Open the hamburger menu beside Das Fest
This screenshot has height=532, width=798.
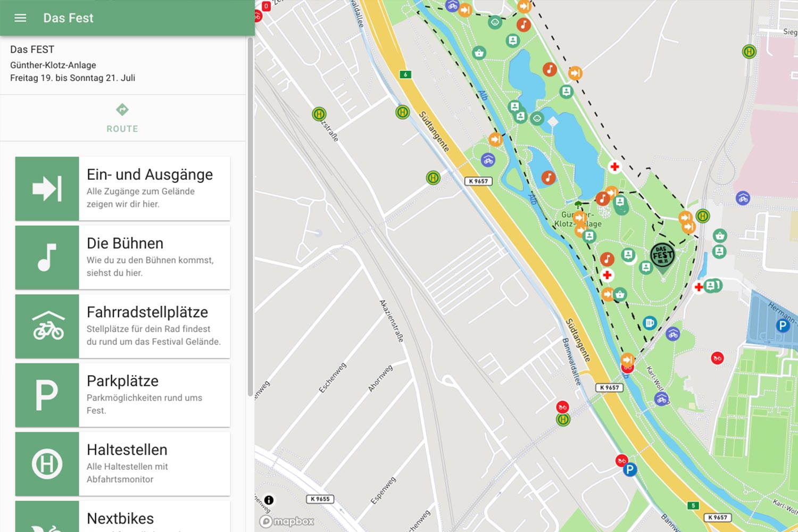(20, 18)
